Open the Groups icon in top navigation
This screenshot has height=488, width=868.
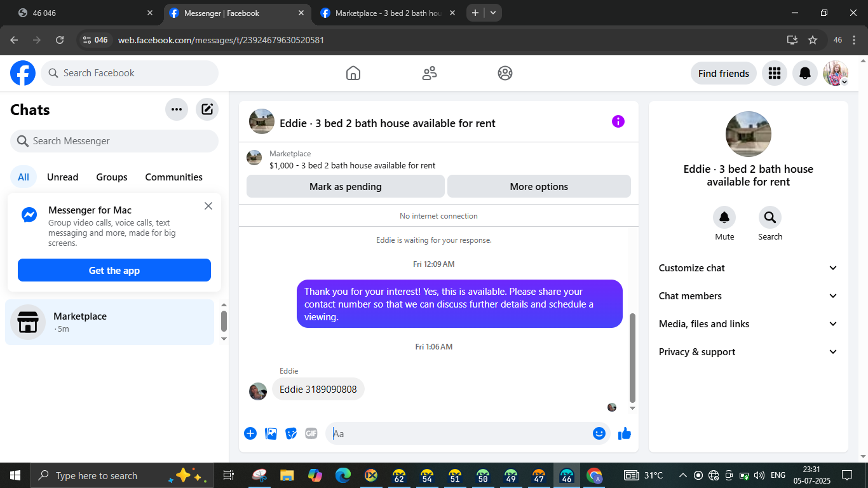pos(505,73)
